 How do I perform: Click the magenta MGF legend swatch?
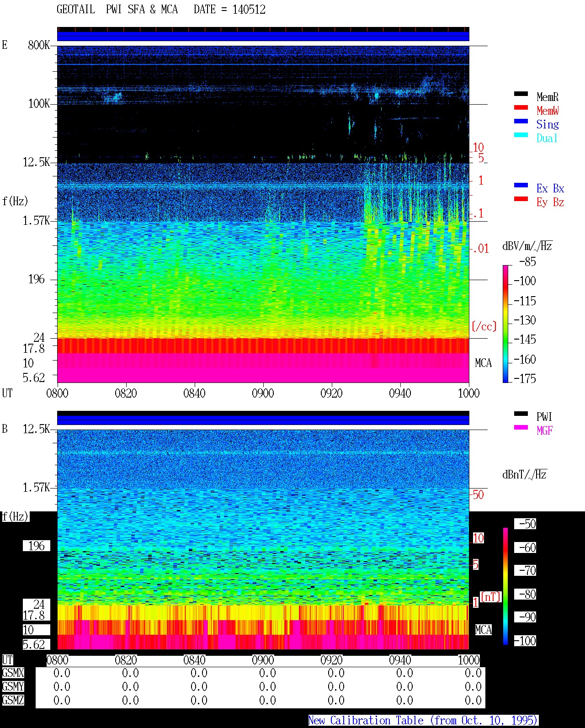click(x=521, y=427)
